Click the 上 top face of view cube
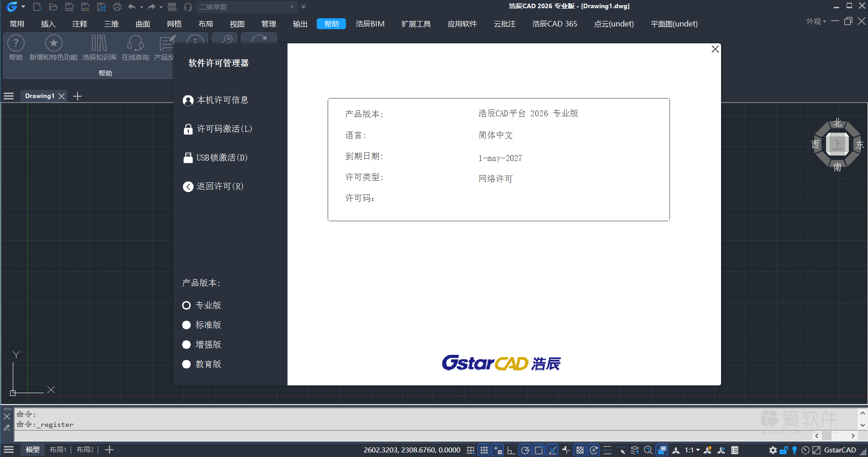The height and width of the screenshot is (457, 868). (837, 145)
